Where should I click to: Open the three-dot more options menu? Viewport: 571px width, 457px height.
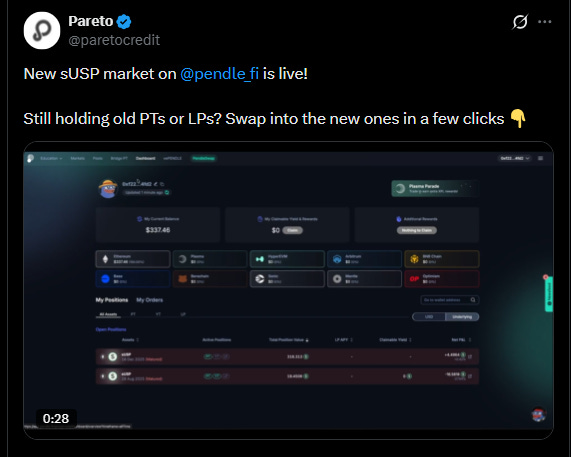[x=544, y=22]
